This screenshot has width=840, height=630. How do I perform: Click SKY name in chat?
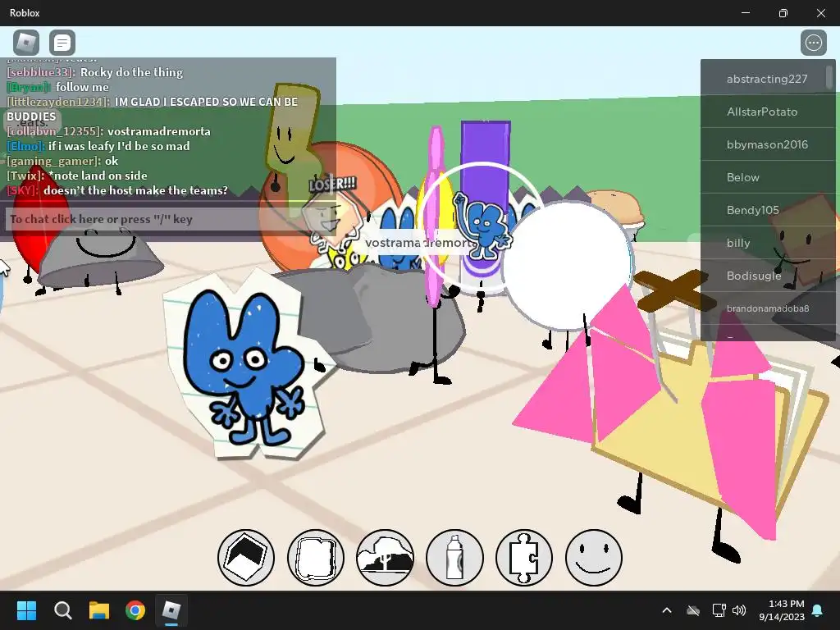(22, 190)
